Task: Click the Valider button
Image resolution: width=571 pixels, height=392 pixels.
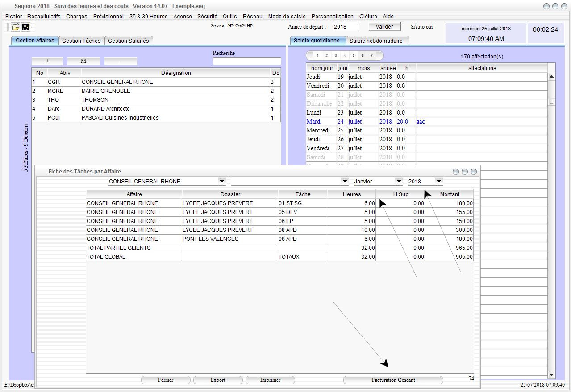Action: pyautogui.click(x=384, y=27)
